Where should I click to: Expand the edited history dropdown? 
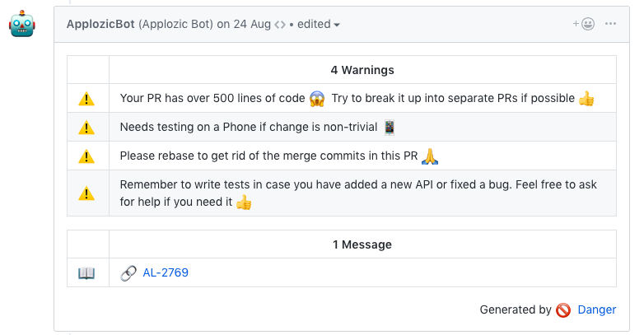click(x=319, y=24)
